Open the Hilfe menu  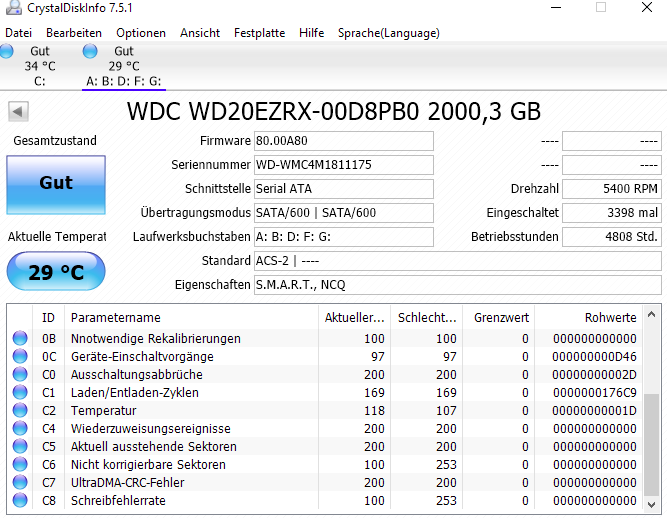[x=311, y=33]
